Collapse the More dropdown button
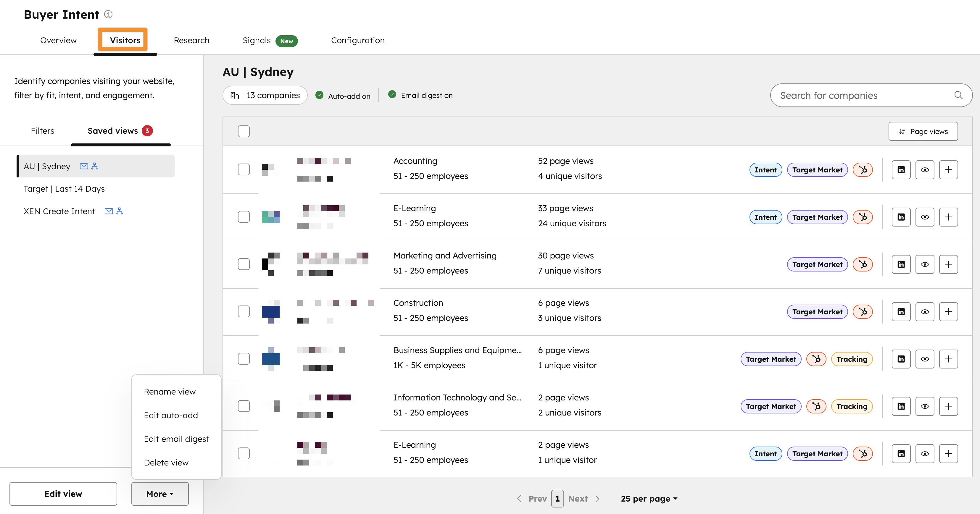 (160, 494)
